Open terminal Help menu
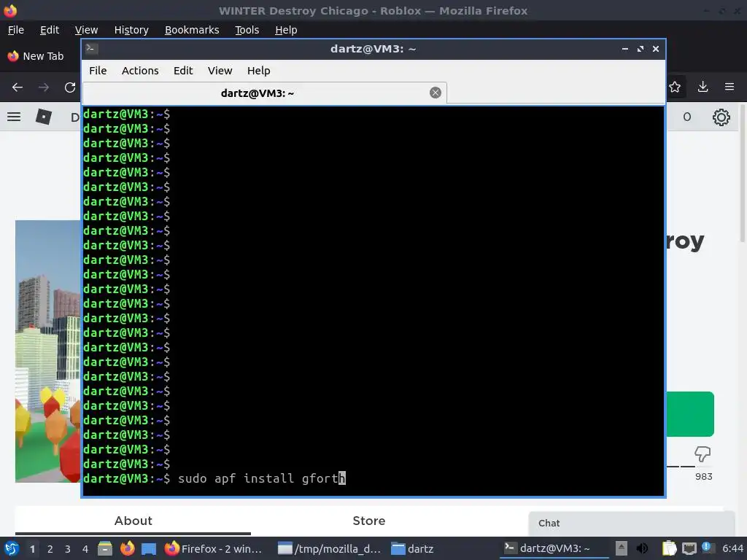The image size is (747, 560). (259, 71)
